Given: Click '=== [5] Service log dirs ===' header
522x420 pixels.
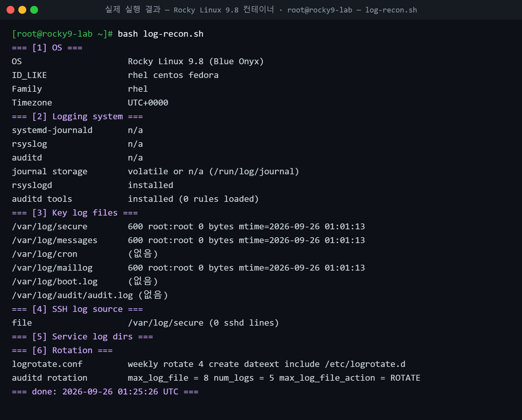Looking at the screenshot, I should click(82, 337).
